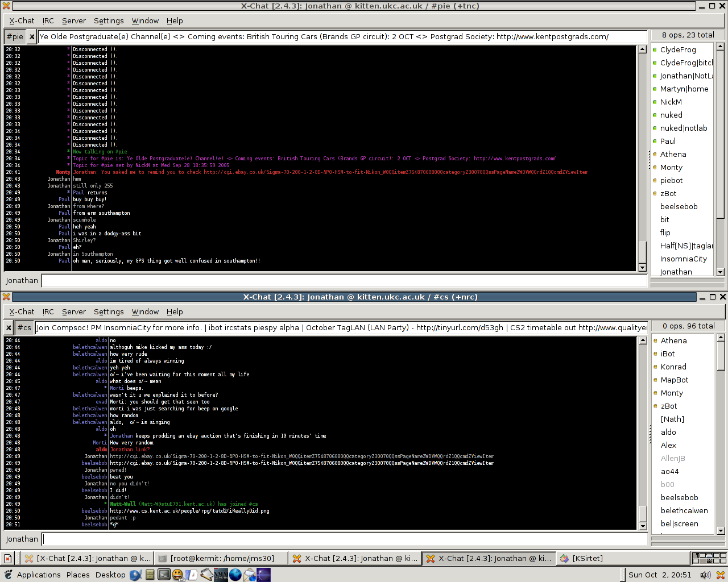The width and height of the screenshot is (728, 582).
Task: Close the #pie tab with the X button
Action: click(x=32, y=36)
